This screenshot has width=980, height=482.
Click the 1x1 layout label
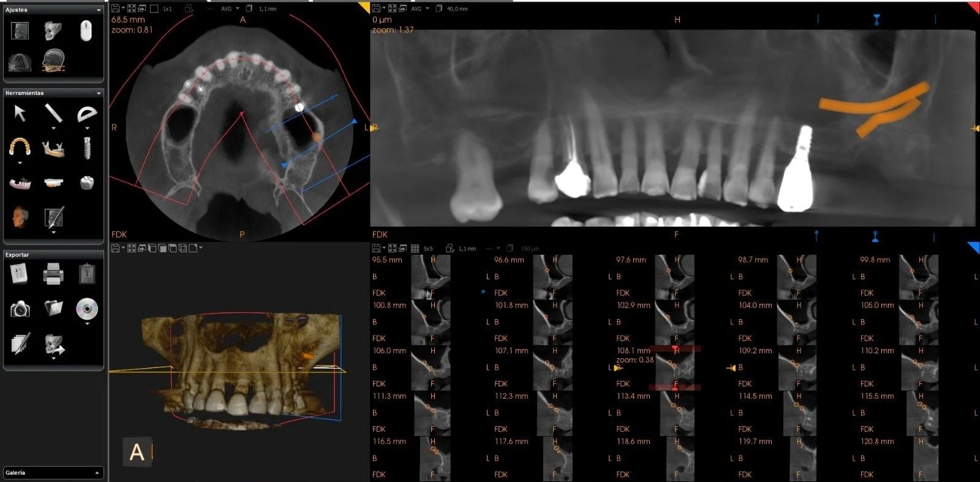167,9
